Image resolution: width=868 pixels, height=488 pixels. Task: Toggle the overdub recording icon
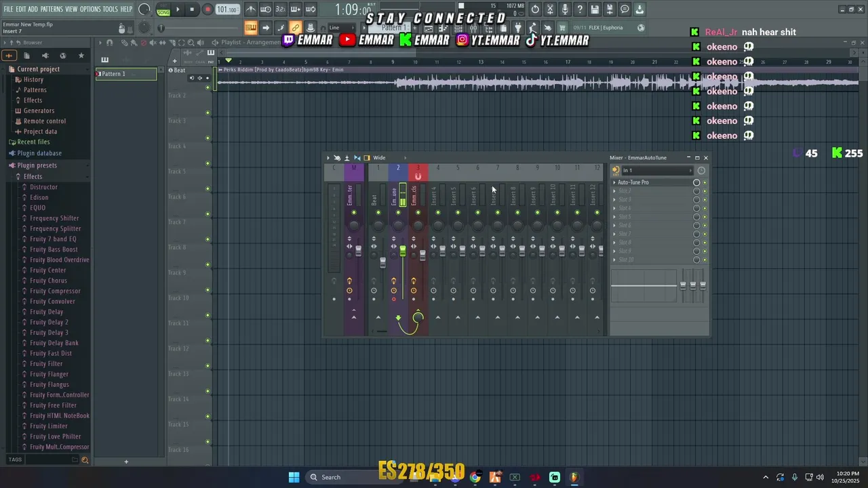click(x=296, y=9)
